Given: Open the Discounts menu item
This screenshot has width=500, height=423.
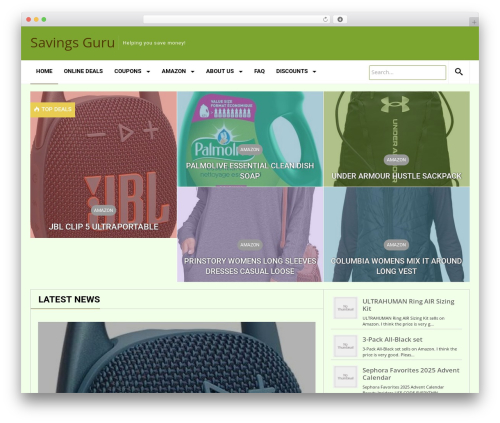Looking at the screenshot, I should coord(292,71).
